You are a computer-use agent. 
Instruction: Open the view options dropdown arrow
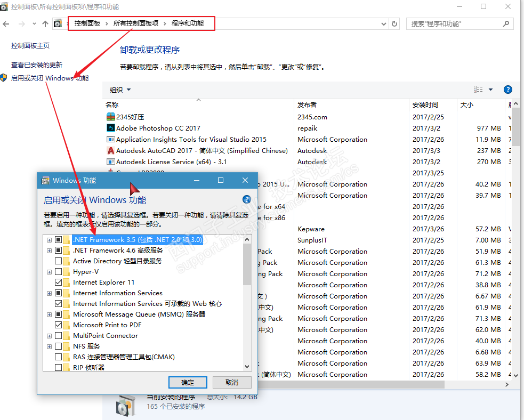pos(490,89)
